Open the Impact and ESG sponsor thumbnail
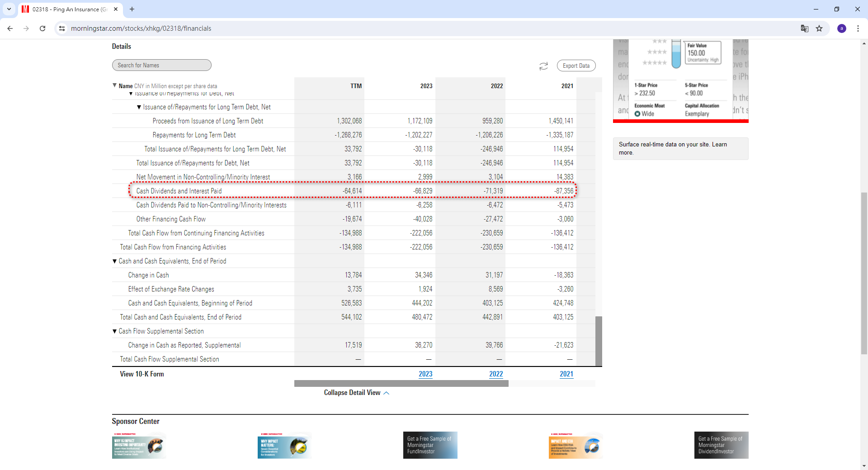The width and height of the screenshot is (868, 470). coord(576,446)
